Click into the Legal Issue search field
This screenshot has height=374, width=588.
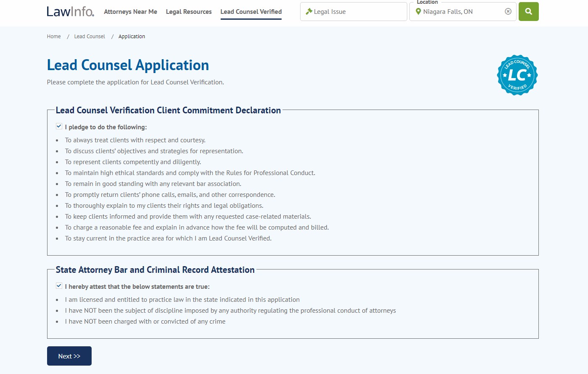click(x=353, y=11)
